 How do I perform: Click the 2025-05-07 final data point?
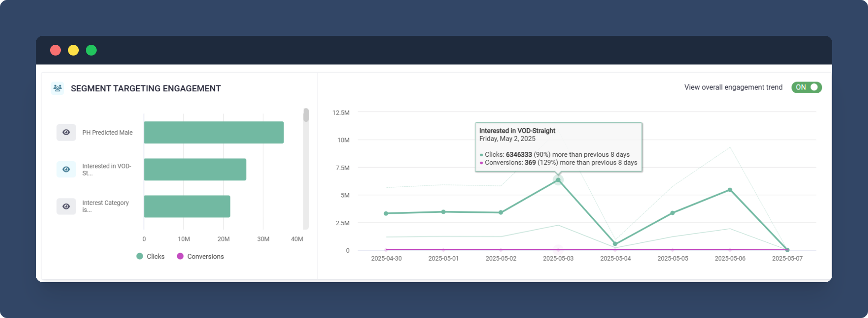pyautogui.click(x=787, y=250)
